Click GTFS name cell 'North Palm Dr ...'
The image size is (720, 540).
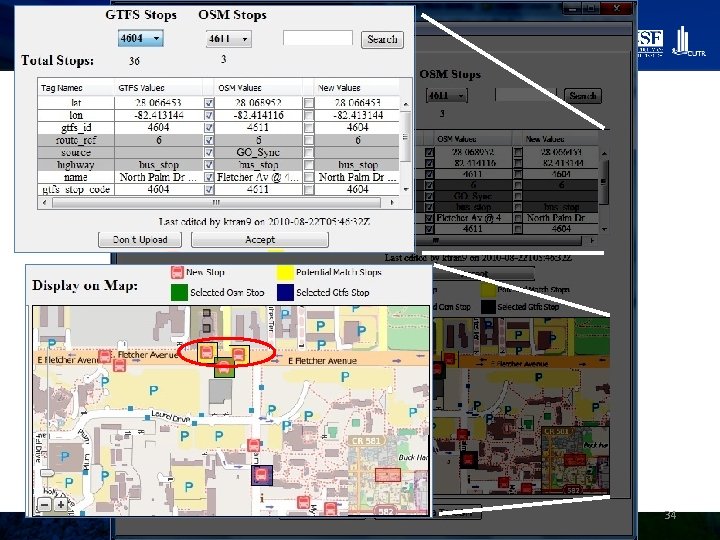pyautogui.click(x=158, y=177)
